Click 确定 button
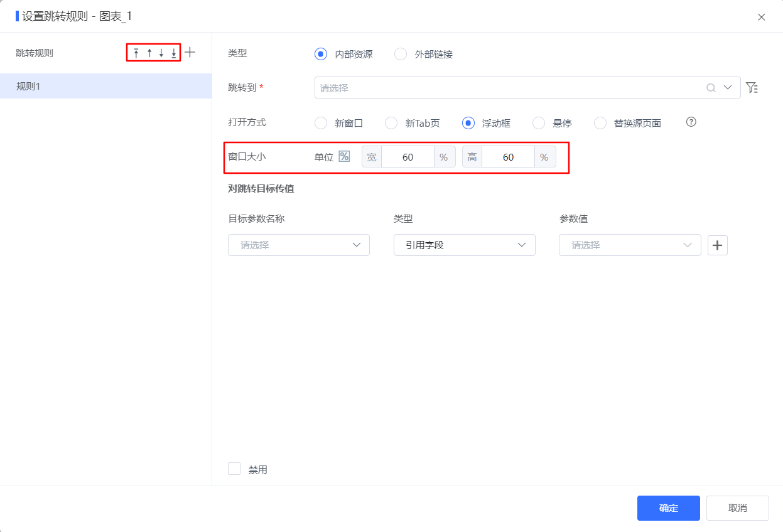Viewport: 783px width, 532px height. [669, 508]
